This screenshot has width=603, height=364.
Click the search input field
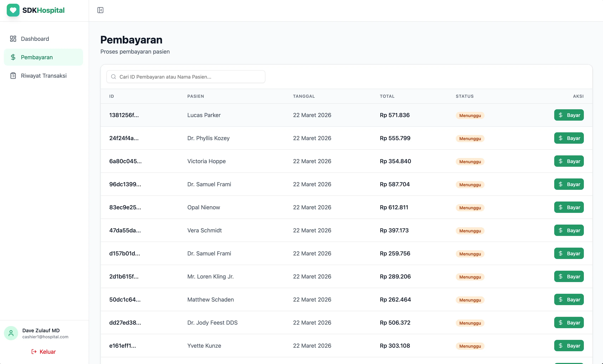186,77
